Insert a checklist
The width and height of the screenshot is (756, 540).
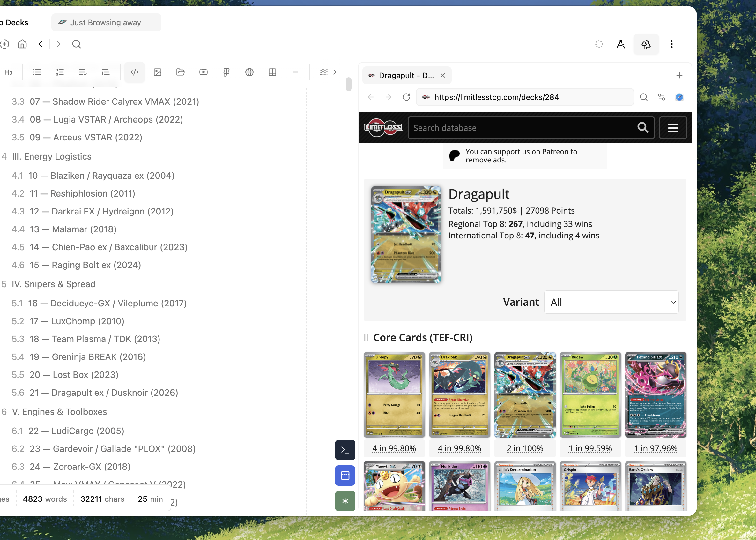tap(83, 72)
